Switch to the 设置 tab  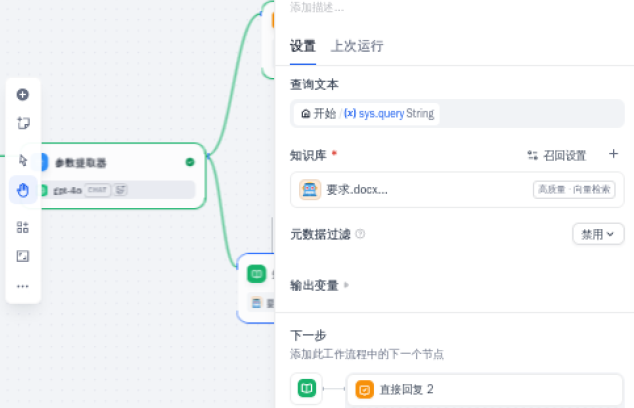pos(303,46)
